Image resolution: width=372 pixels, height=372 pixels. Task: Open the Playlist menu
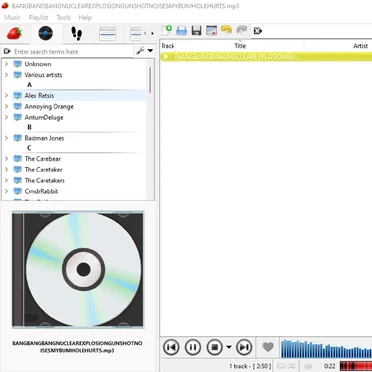pos(38,17)
